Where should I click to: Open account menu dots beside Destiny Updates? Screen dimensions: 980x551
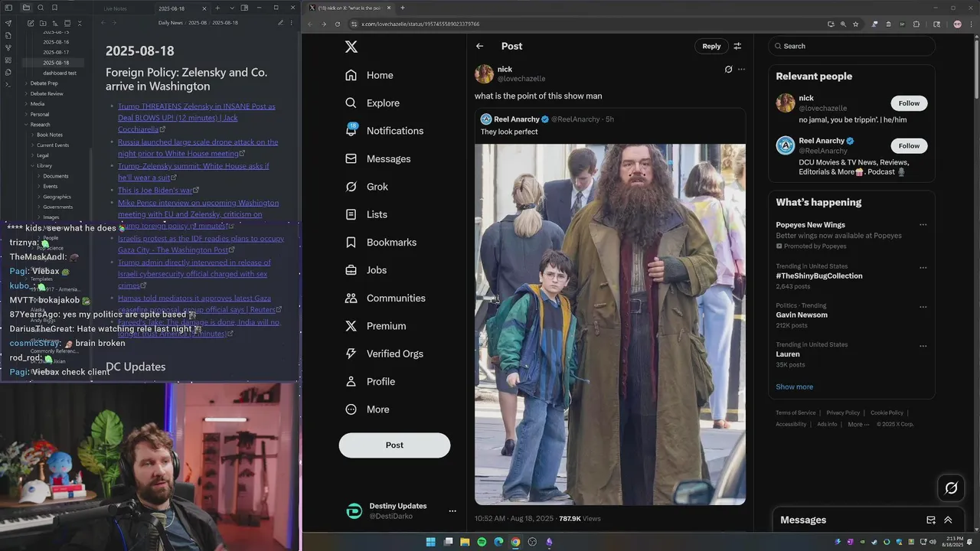tap(452, 511)
